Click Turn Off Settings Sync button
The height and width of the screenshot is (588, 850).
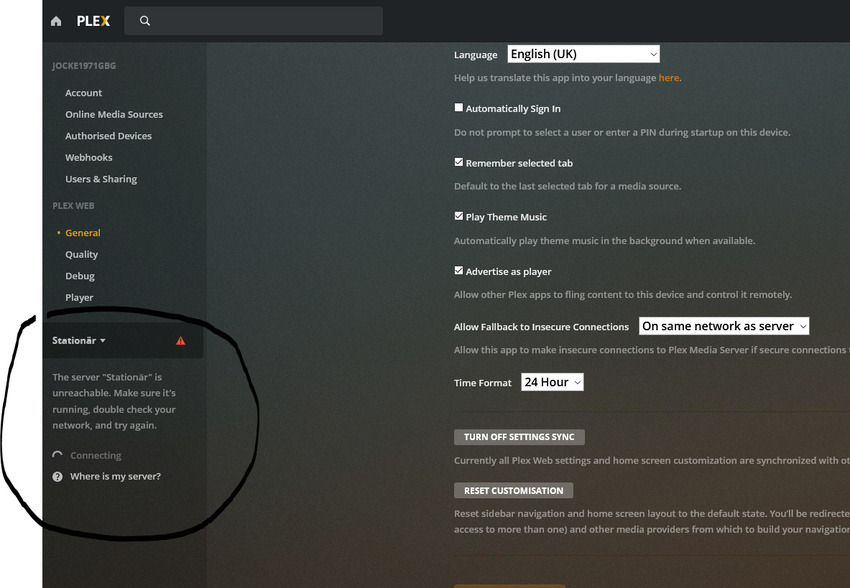point(519,437)
